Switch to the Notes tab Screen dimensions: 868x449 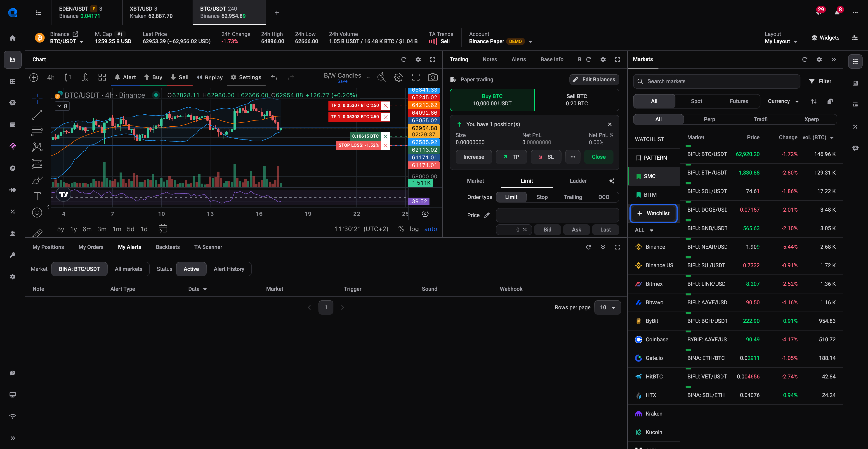tap(490, 59)
